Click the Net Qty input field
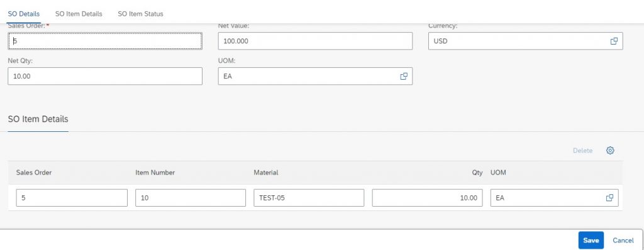 105,76
